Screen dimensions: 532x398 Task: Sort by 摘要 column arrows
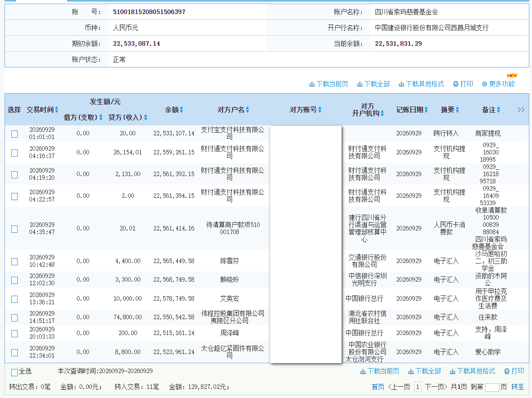coord(457,110)
